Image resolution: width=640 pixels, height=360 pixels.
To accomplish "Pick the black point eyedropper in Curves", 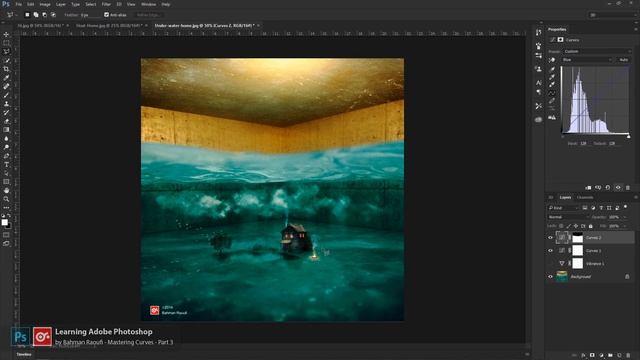I will [552, 69].
